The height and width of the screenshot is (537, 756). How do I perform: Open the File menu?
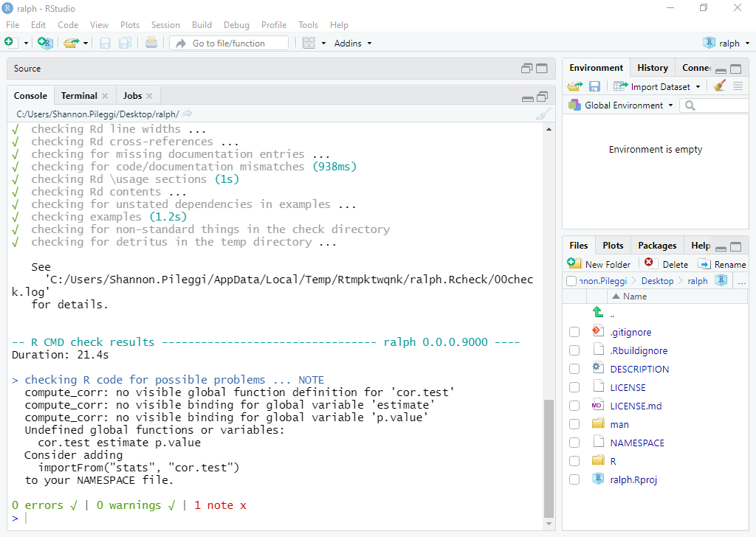pos(13,25)
